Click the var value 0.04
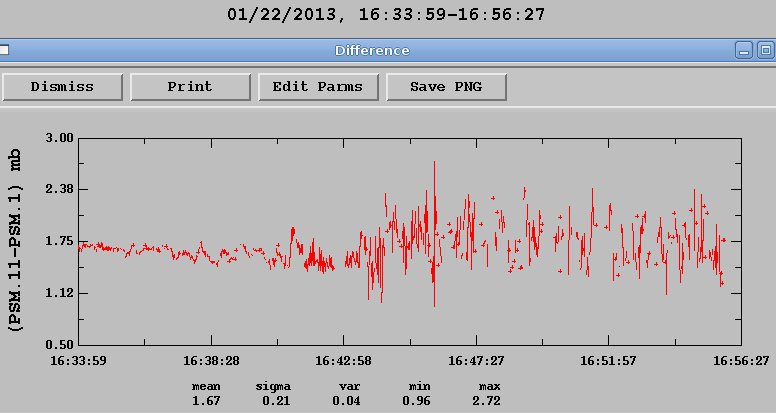The width and height of the screenshot is (776, 413). click(346, 401)
